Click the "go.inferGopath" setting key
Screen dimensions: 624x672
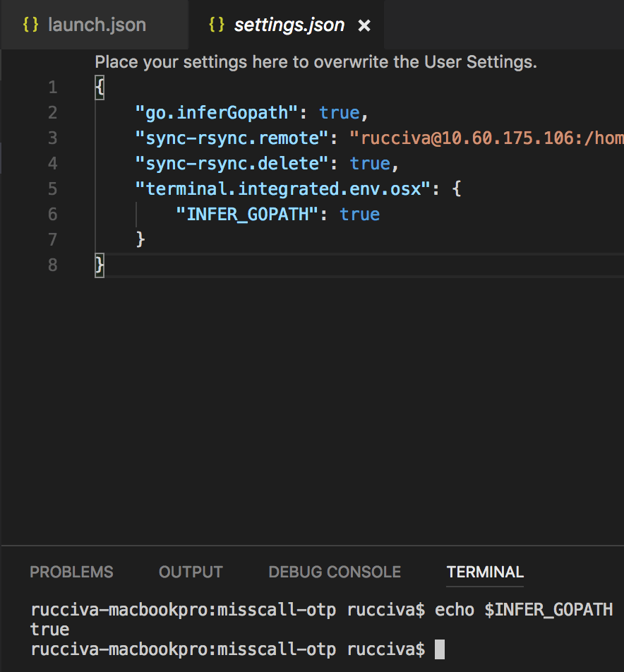point(217,113)
